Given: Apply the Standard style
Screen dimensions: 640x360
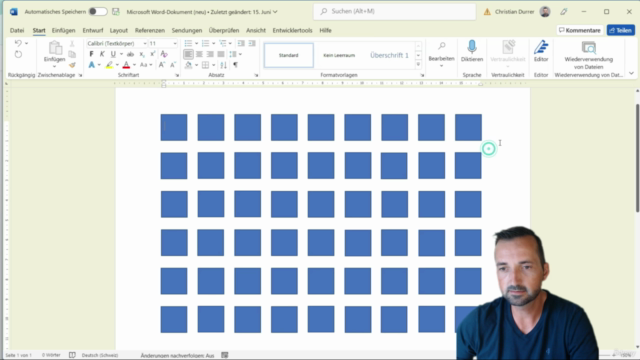Looking at the screenshot, I should coord(289,55).
